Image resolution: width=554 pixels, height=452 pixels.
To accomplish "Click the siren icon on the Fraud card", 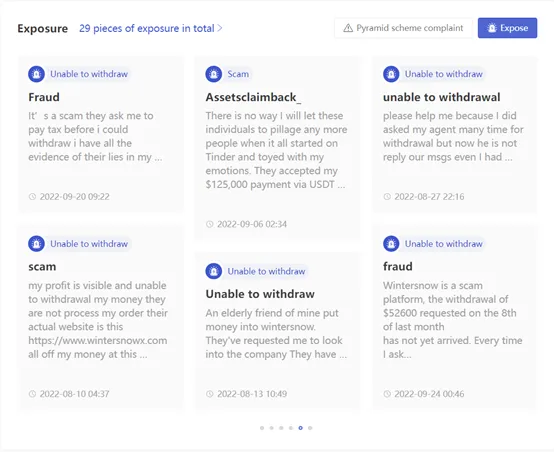I will (36, 74).
